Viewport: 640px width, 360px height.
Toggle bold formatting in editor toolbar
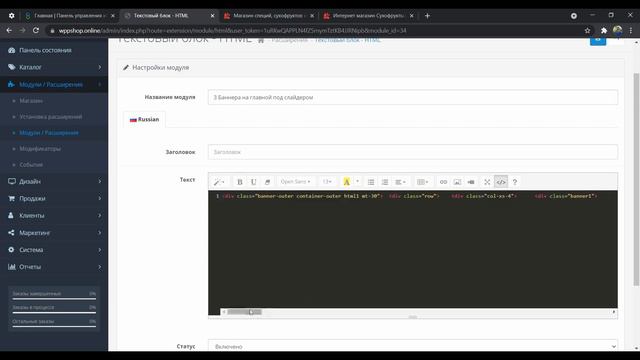coord(240,182)
